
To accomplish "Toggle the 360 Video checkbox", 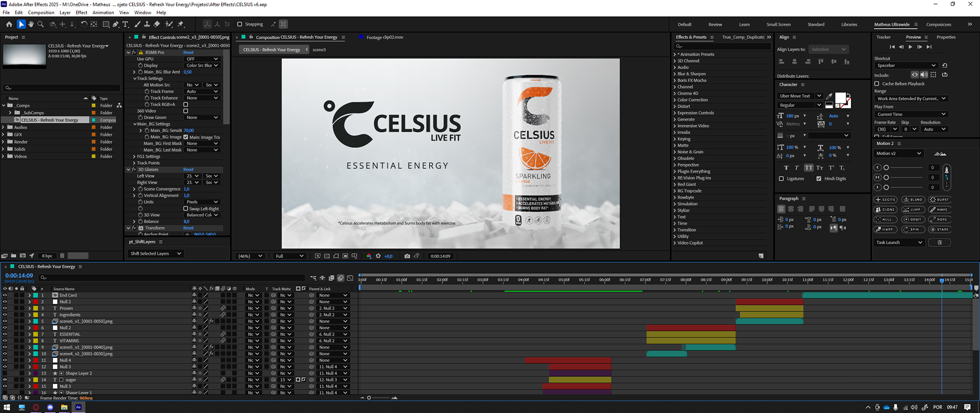I will pyautogui.click(x=186, y=111).
